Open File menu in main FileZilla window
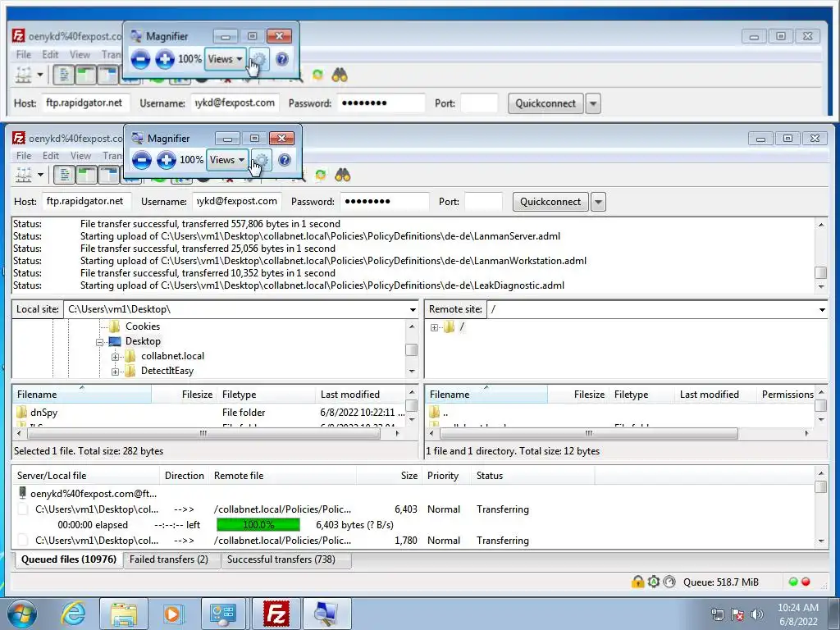The image size is (840, 630). (x=24, y=156)
